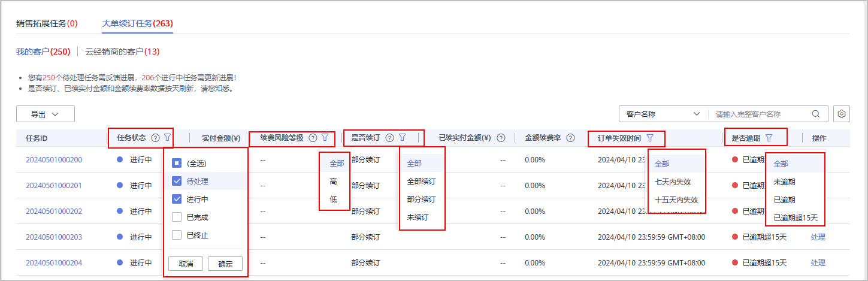The image size is (868, 281).
Task: Check the 已完成 checkbox
Action: pyautogui.click(x=177, y=217)
